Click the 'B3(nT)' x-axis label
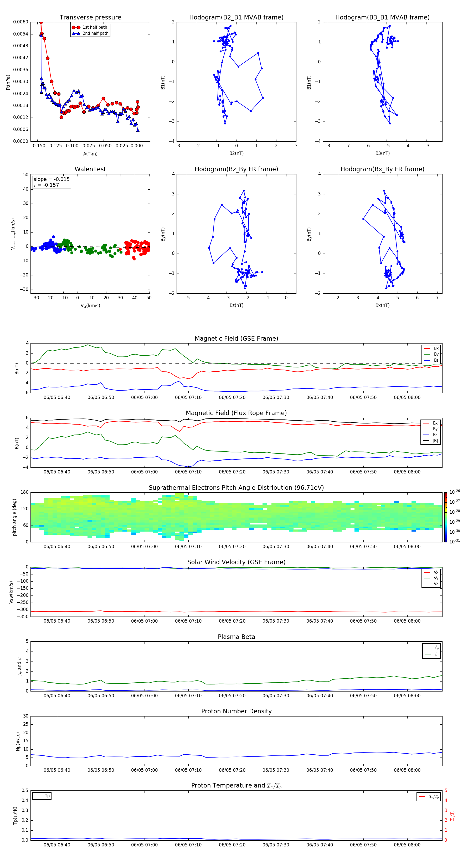Image resolution: width=473 pixels, height=868 pixels. (x=382, y=153)
